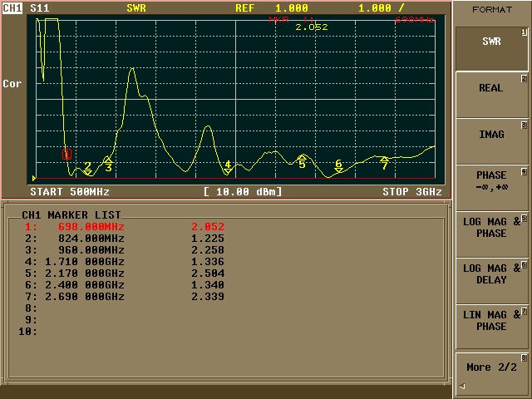Click the S11 measurement label
This screenshot has width=532, height=399.
point(40,7)
